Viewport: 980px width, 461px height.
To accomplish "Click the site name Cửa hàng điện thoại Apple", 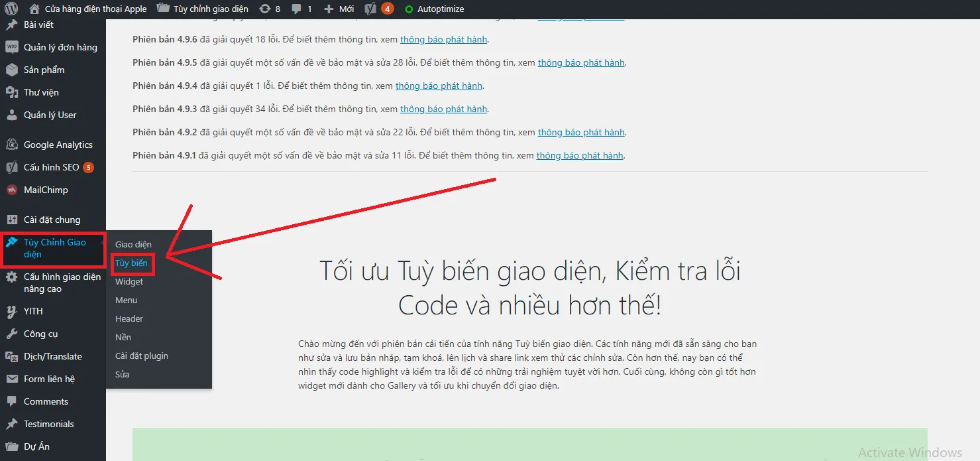I will click(x=95, y=9).
